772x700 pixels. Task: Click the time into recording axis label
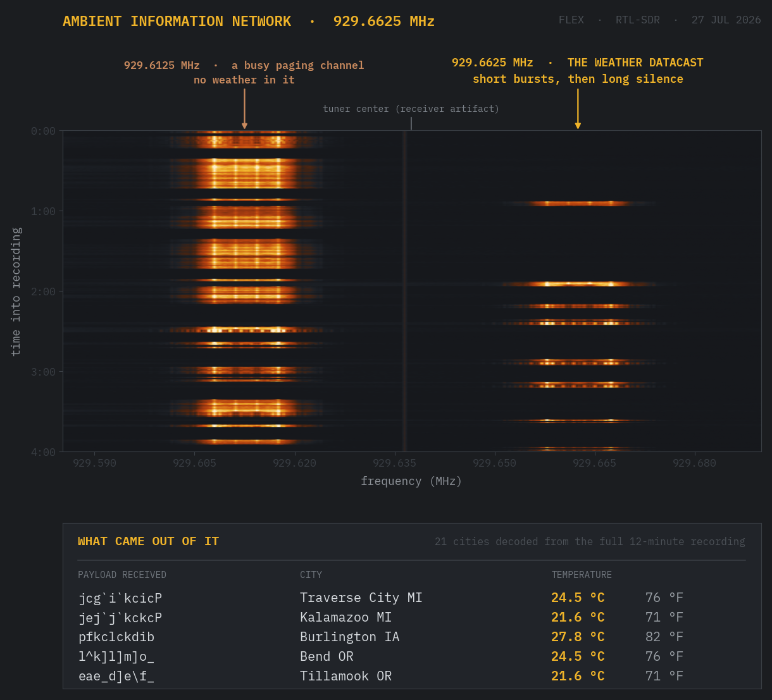point(16,292)
